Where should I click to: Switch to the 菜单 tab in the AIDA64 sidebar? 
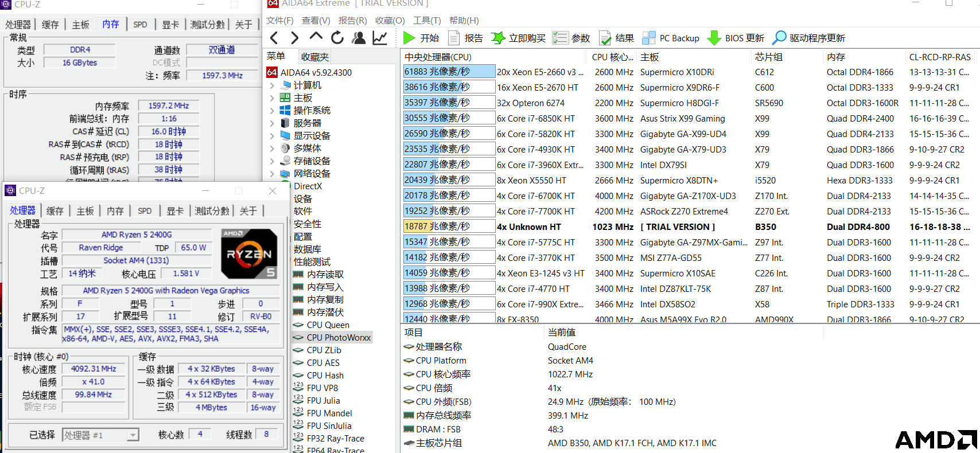[276, 56]
